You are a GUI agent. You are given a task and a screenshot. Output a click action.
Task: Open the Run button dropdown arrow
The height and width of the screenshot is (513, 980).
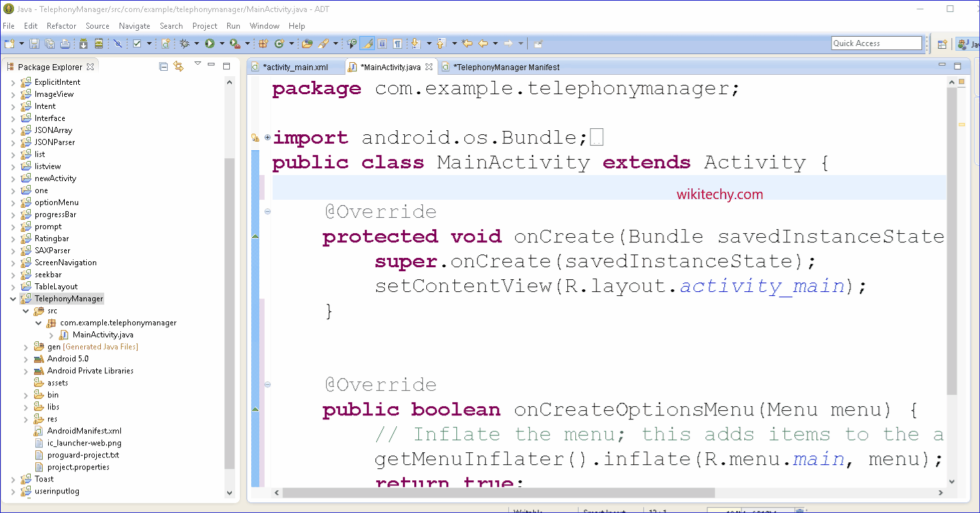click(221, 44)
